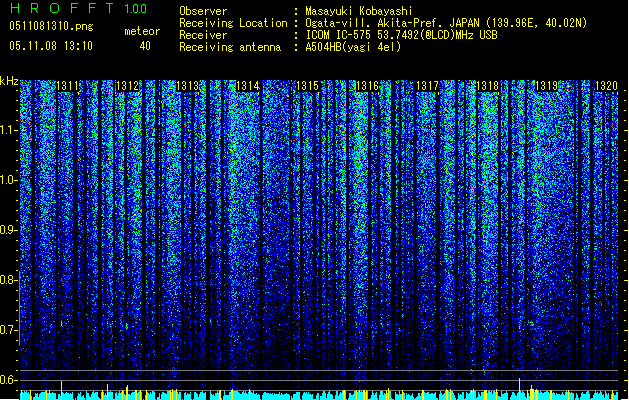629x400 pixels.
Task: Click the meteor count value 40
Action: 145,46
